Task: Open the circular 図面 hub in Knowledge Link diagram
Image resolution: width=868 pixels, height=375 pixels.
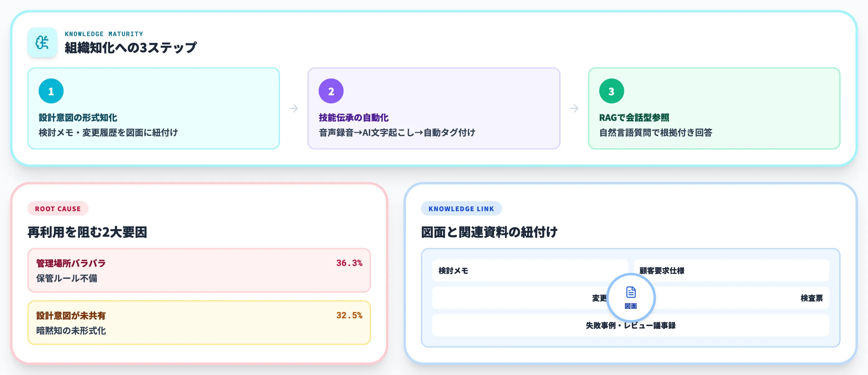Action: coord(631,298)
